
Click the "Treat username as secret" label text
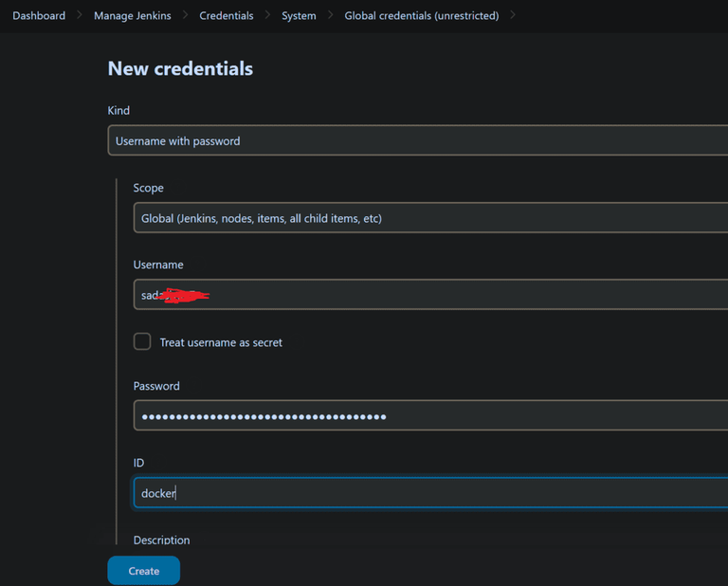[x=221, y=342]
